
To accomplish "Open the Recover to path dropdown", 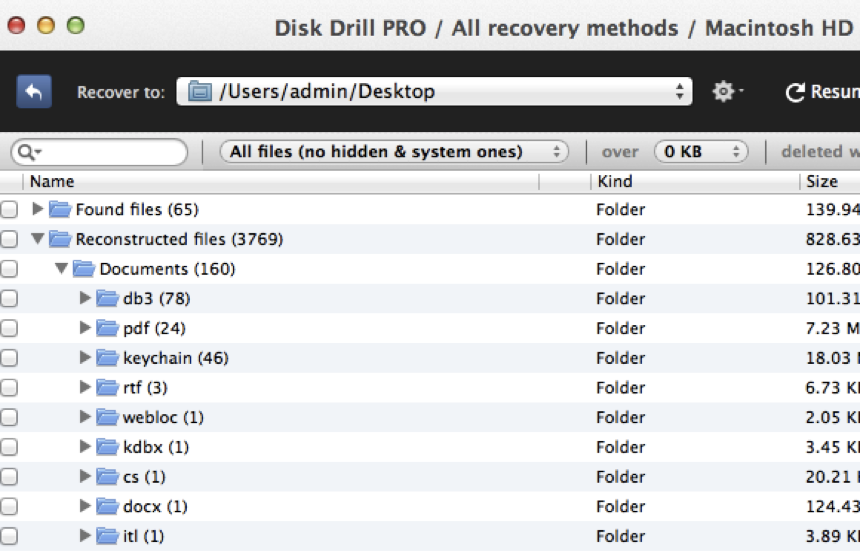I will pos(435,92).
